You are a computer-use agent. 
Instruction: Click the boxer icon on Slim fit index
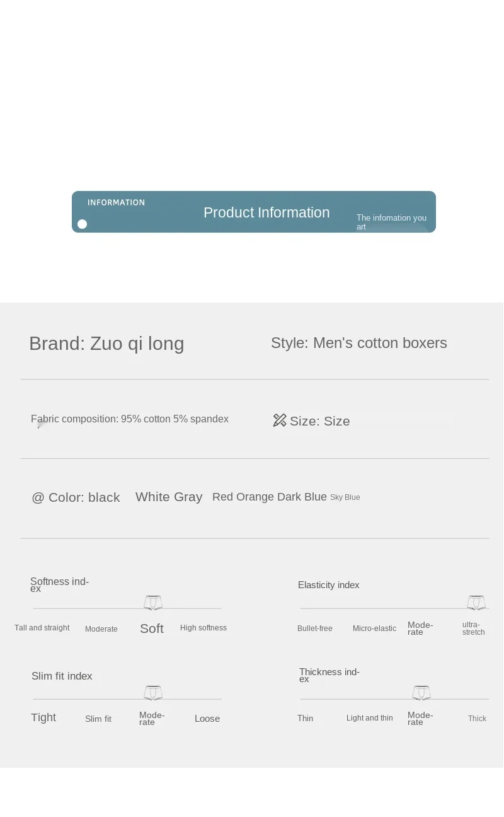(x=153, y=693)
